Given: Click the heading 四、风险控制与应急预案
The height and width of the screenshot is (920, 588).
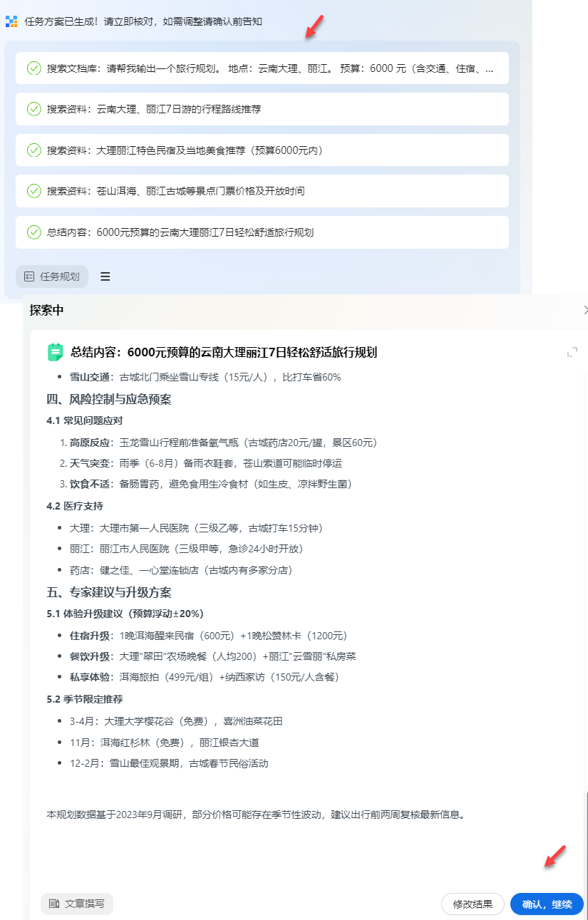Looking at the screenshot, I should click(109, 399).
